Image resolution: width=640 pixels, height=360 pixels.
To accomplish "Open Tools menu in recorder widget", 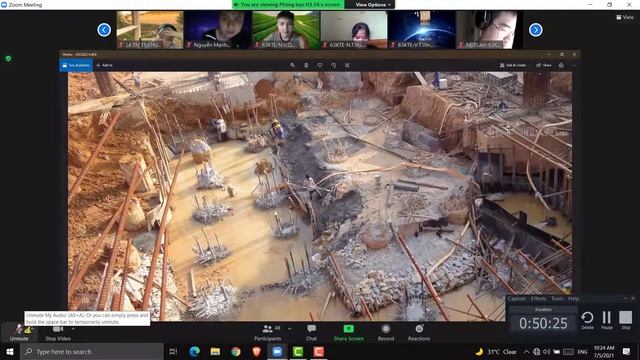I will [x=557, y=299].
